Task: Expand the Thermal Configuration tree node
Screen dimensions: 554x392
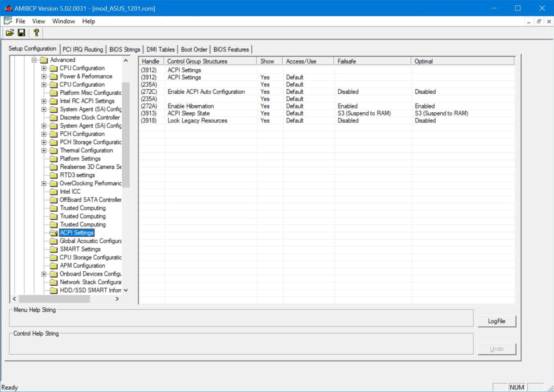Action: pos(44,151)
